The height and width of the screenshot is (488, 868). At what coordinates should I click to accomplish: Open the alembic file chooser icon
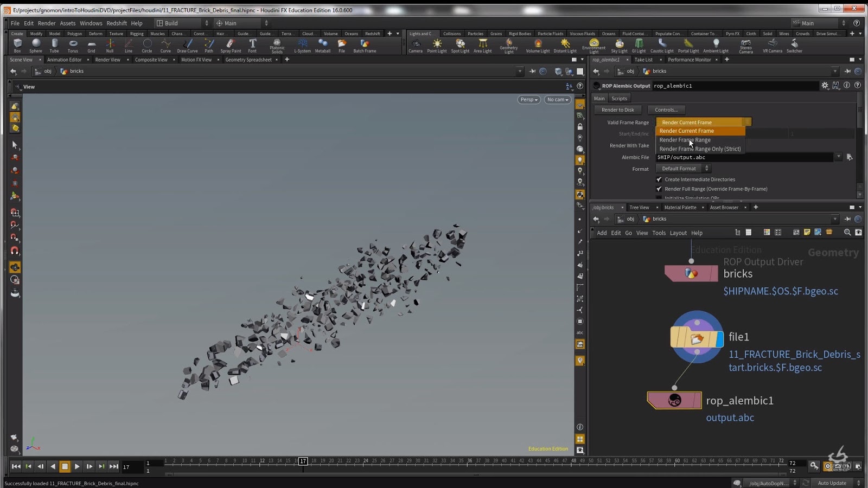click(850, 157)
